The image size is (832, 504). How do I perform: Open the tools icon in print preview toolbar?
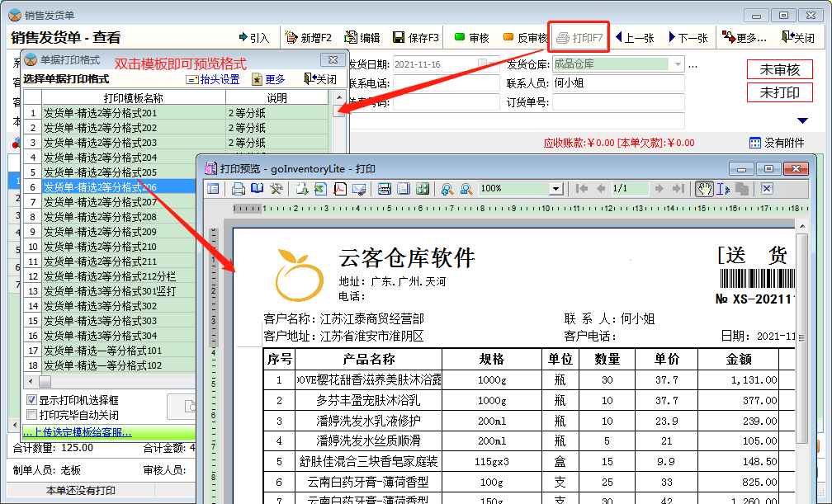coord(277,189)
